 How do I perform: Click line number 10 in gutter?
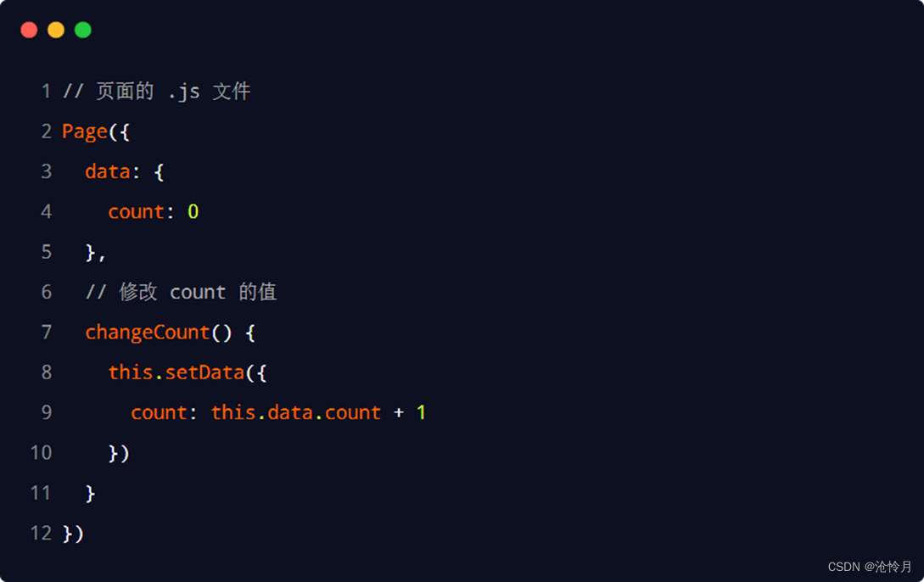pyautogui.click(x=42, y=452)
